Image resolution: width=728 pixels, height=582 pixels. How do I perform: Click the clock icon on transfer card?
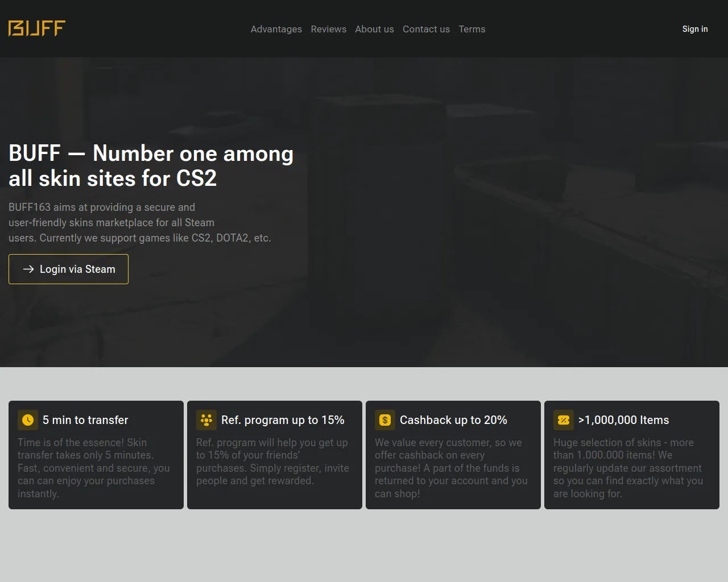pyautogui.click(x=28, y=420)
